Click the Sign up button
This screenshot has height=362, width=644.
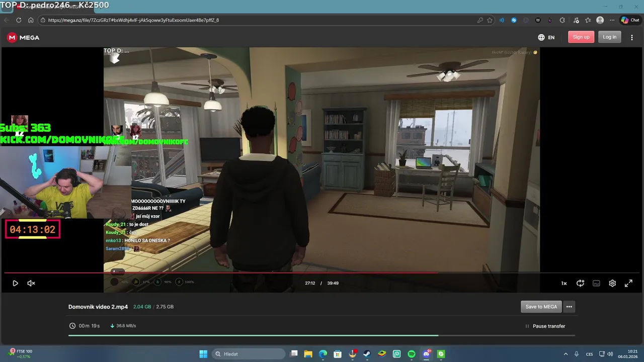tap(581, 37)
